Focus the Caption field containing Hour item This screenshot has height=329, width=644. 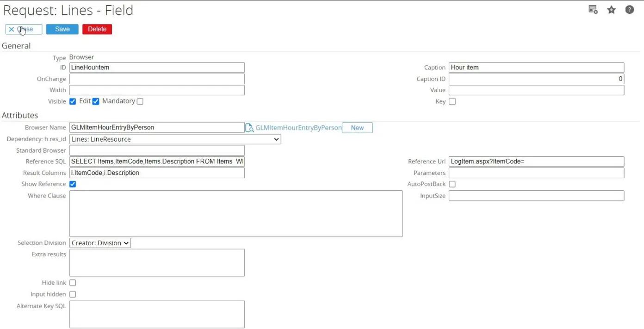coord(536,68)
